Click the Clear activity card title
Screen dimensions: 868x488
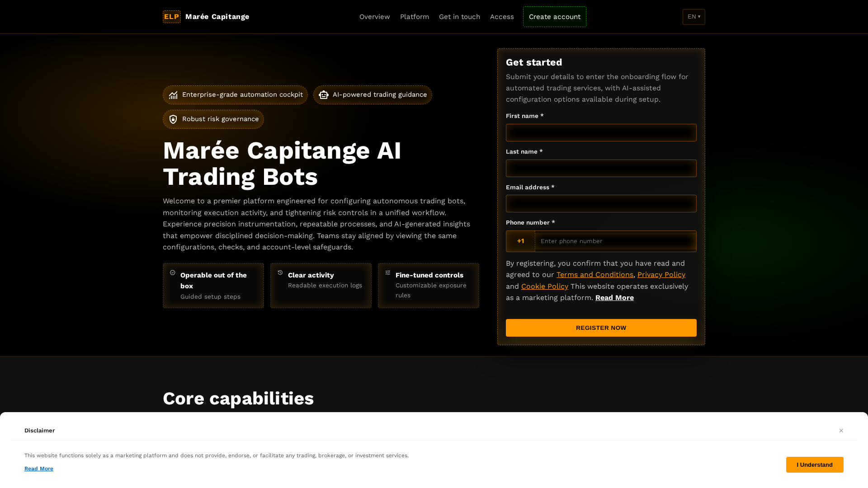point(311,275)
